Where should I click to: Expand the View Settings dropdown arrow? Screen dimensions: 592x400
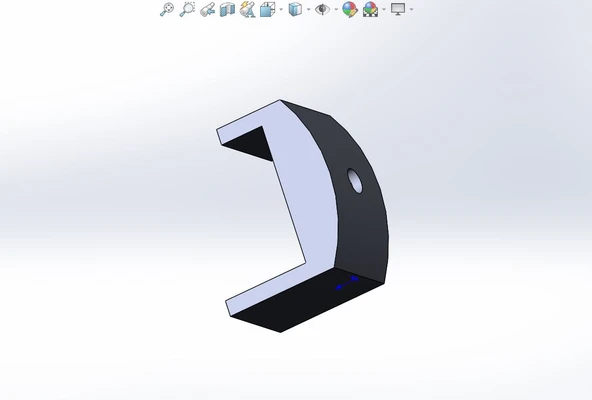(x=412, y=9)
